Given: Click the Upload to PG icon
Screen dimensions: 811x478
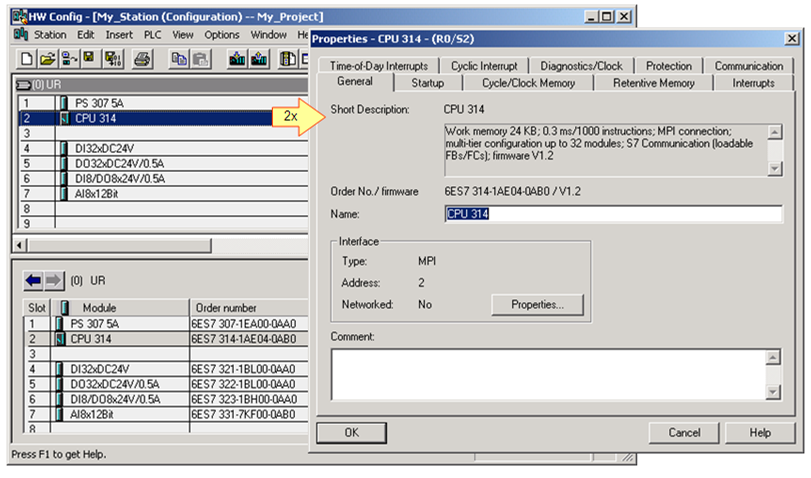Looking at the screenshot, I should point(259,59).
